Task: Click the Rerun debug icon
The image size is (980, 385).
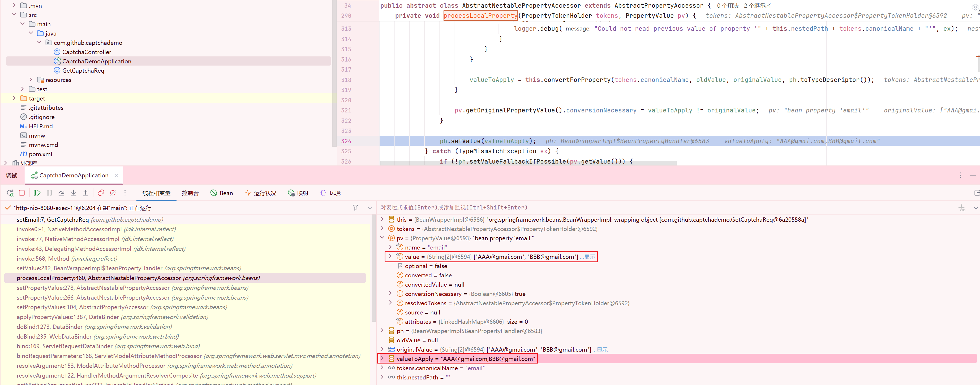Action: [x=10, y=193]
